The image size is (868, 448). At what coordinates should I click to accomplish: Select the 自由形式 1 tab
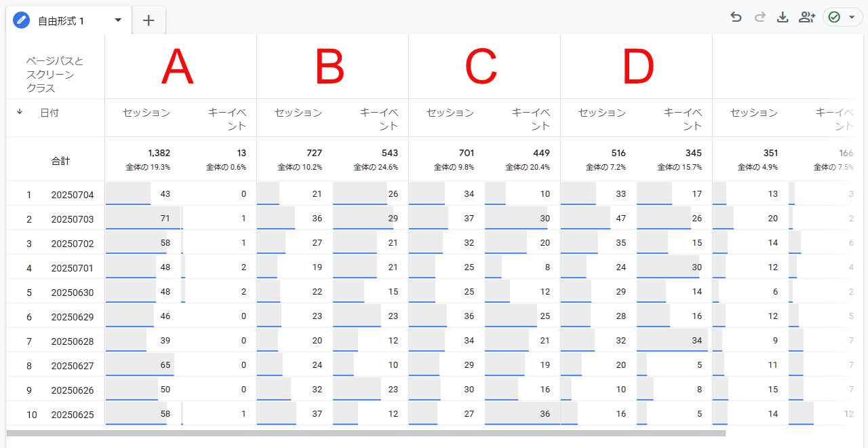point(61,21)
